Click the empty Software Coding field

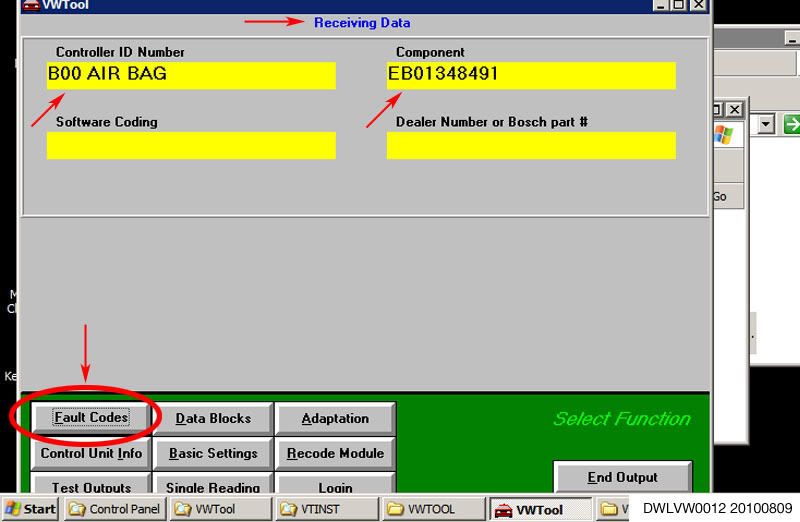(x=191, y=145)
